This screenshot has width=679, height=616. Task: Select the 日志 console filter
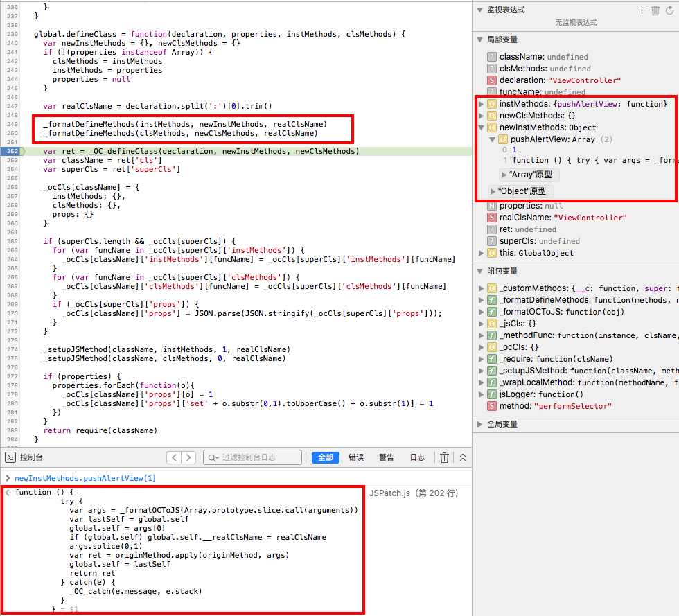click(x=417, y=457)
